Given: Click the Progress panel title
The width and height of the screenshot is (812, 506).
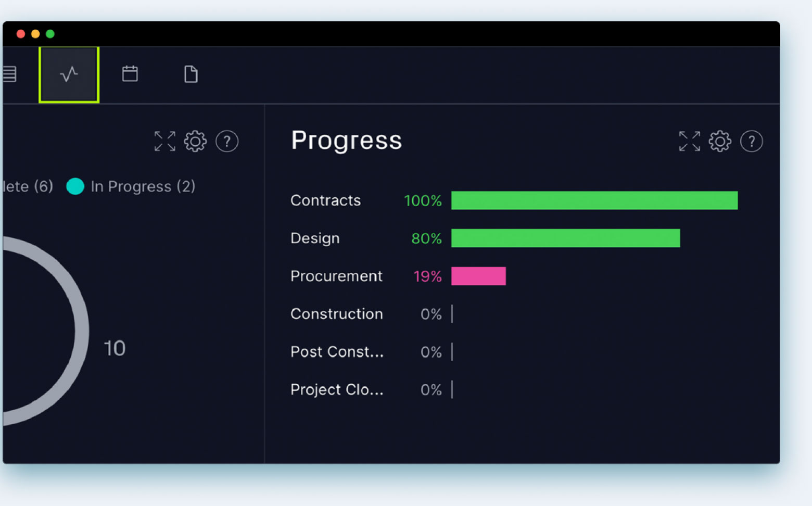Looking at the screenshot, I should point(346,140).
